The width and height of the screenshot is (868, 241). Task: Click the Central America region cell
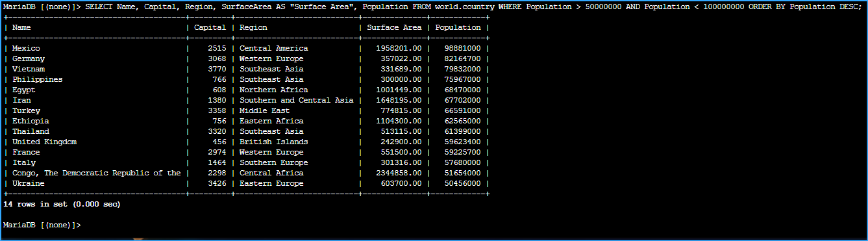(x=274, y=49)
